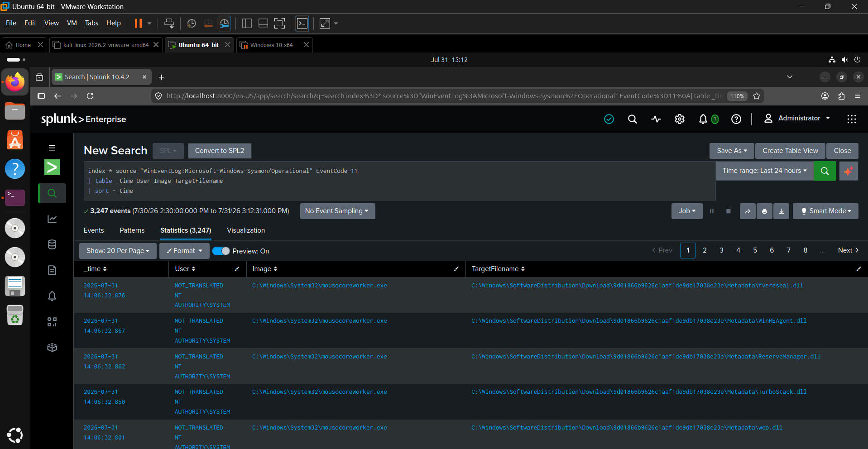Take a VMware snapshot
Viewport: 868px width, 449px height.
[192, 24]
